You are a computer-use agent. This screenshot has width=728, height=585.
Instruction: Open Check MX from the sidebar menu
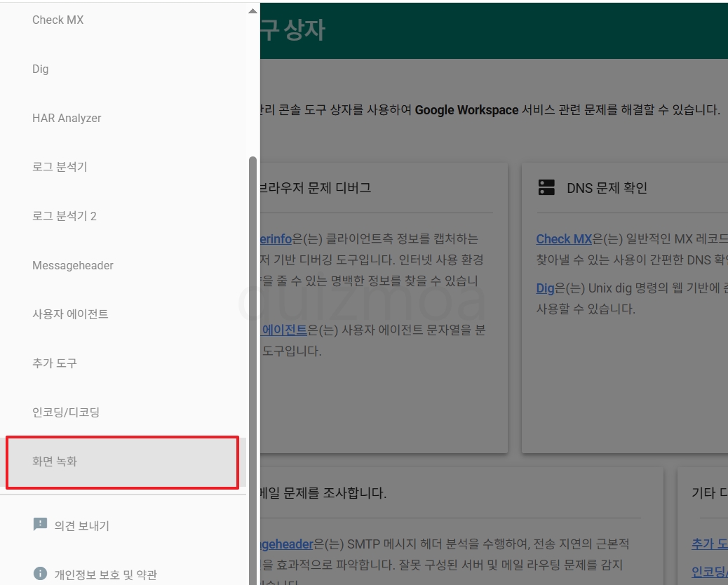click(x=123, y=20)
